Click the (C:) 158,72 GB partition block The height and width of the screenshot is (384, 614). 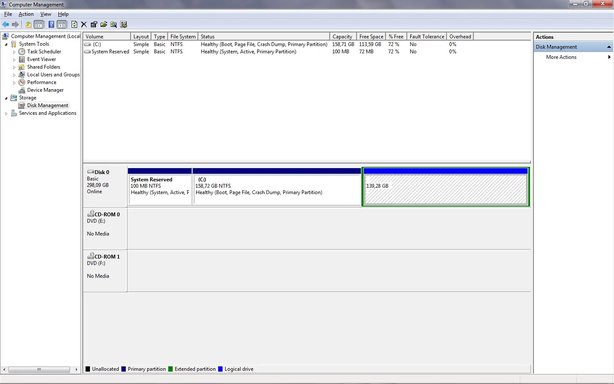coord(277,187)
